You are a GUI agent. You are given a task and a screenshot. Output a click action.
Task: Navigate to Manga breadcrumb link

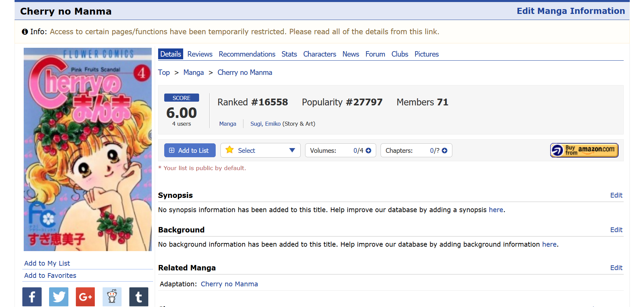coord(193,73)
